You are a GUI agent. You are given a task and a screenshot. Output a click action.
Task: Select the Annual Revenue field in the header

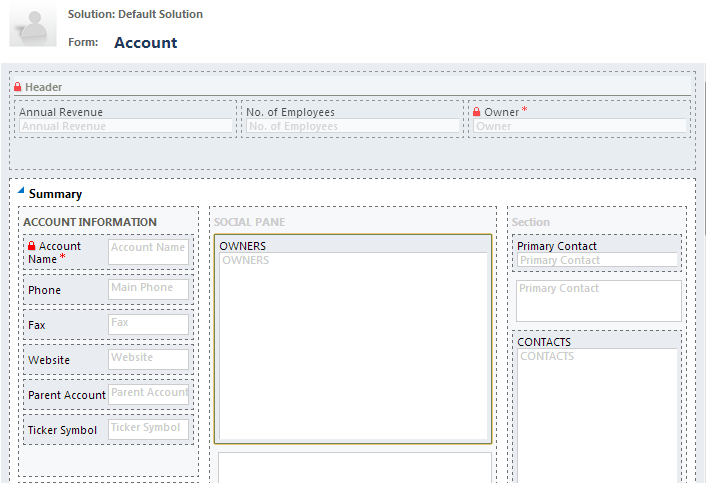125,127
